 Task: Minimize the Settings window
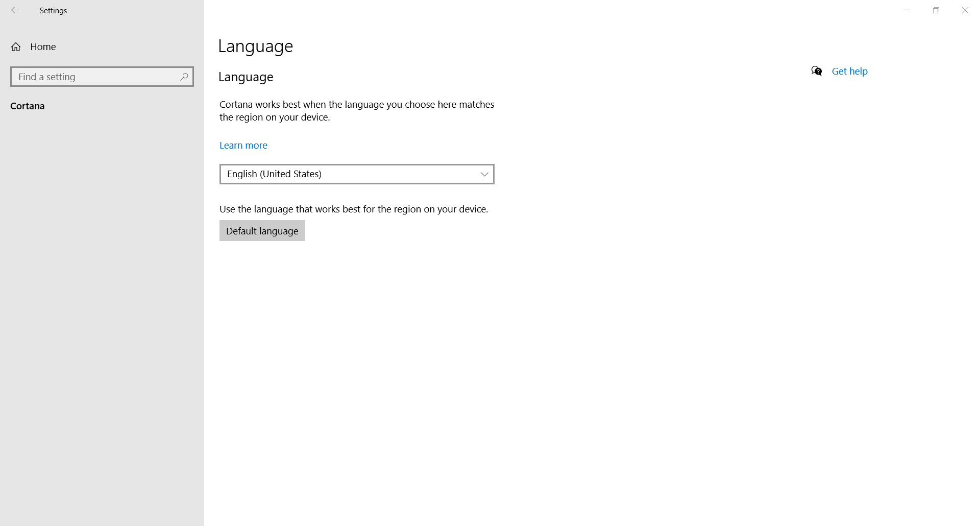pos(907,10)
